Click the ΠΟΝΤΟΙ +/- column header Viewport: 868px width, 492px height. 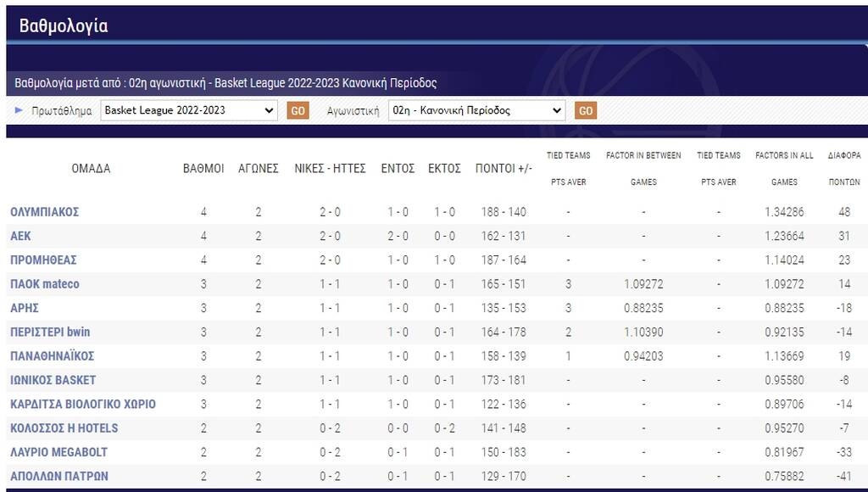point(504,169)
